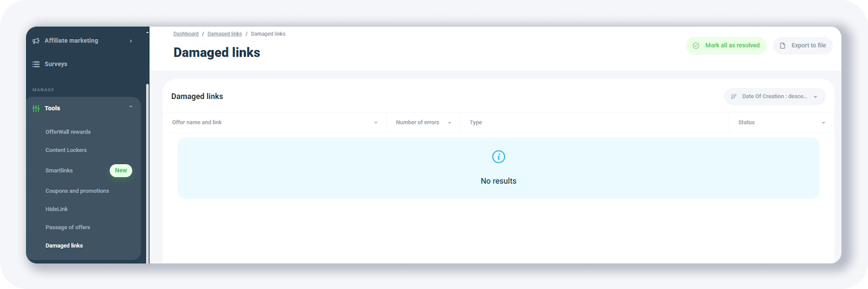This screenshot has height=289, width=868.
Task: Collapse the Tools section chevron
Action: [x=131, y=107]
